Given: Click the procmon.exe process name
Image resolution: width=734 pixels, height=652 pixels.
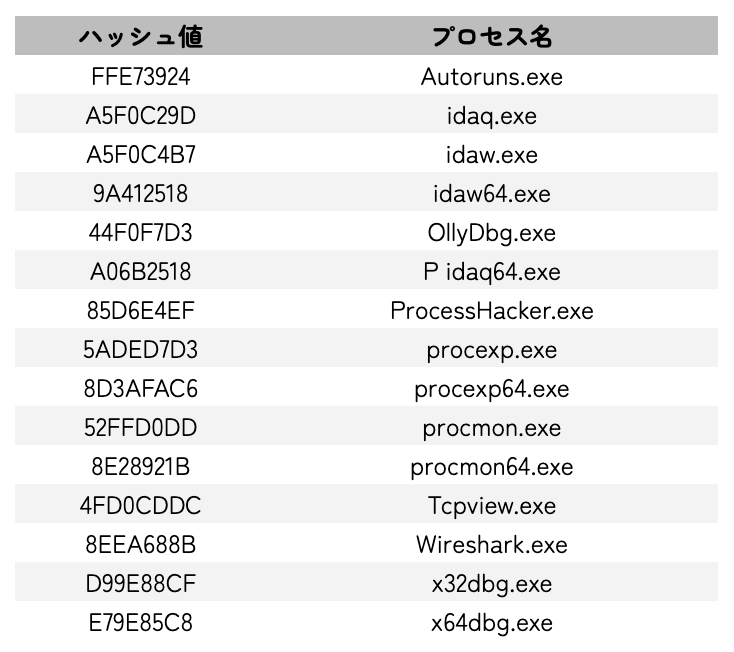Looking at the screenshot, I should pyautogui.click(x=492, y=428).
